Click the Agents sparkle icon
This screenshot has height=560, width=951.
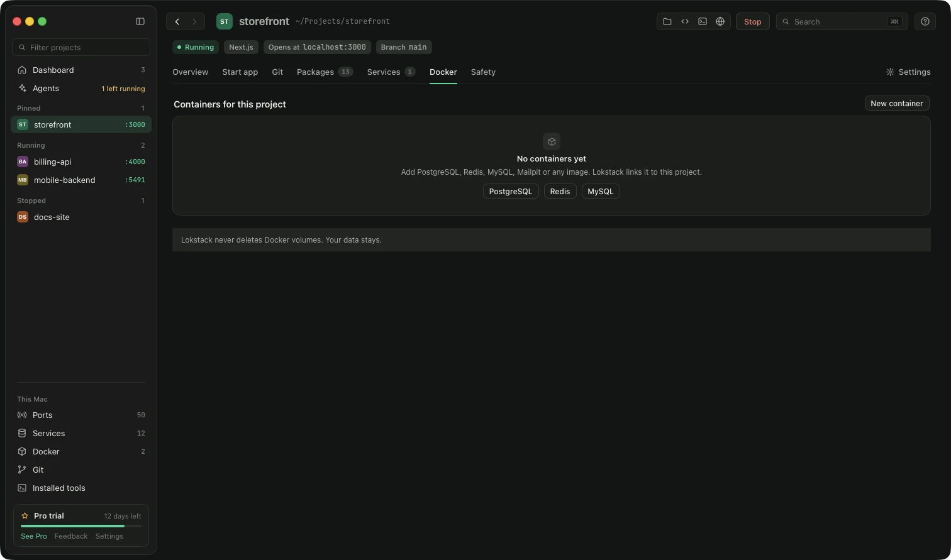tap(22, 88)
